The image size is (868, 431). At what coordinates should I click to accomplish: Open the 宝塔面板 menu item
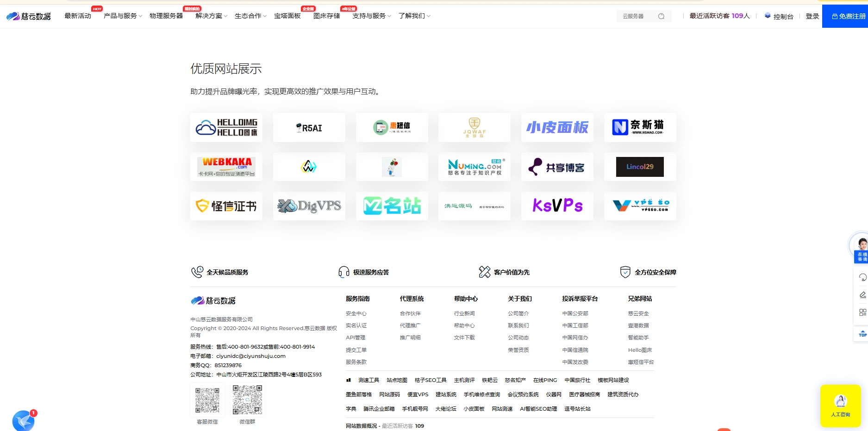pos(287,16)
